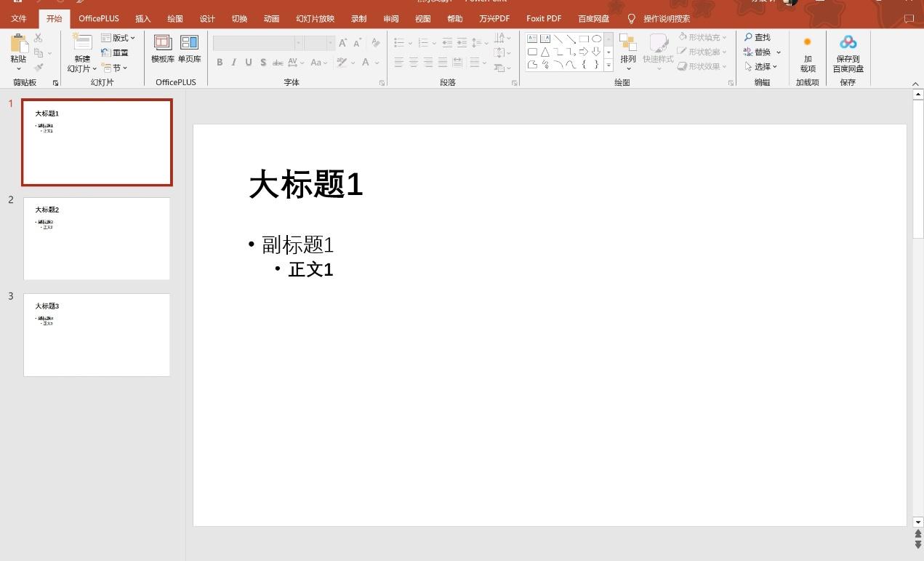Click the Arrange (排列) icon

[627, 43]
